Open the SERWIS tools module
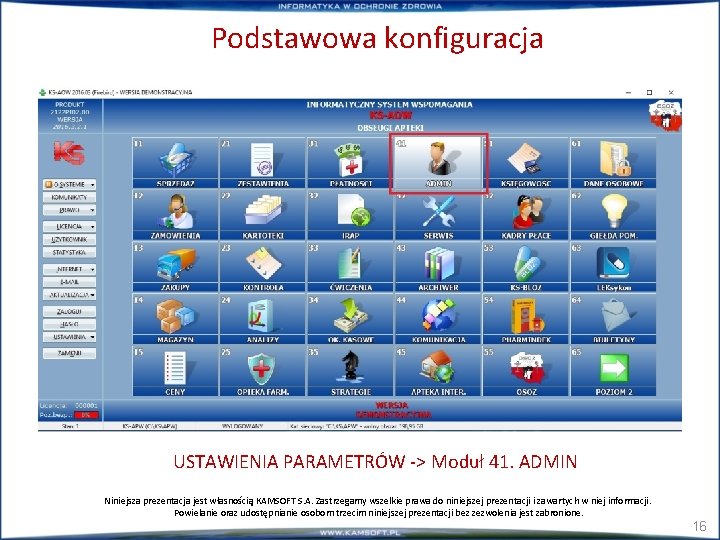The width and height of the screenshot is (720, 540). (x=439, y=215)
